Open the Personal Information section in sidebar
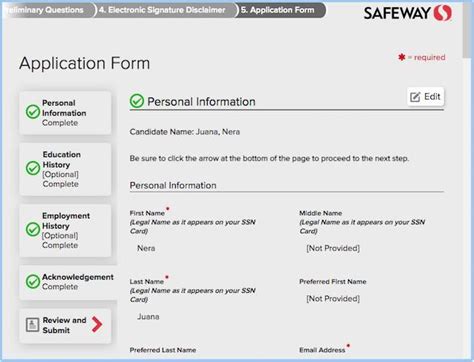Image resolution: width=474 pixels, height=362 pixels. click(65, 113)
